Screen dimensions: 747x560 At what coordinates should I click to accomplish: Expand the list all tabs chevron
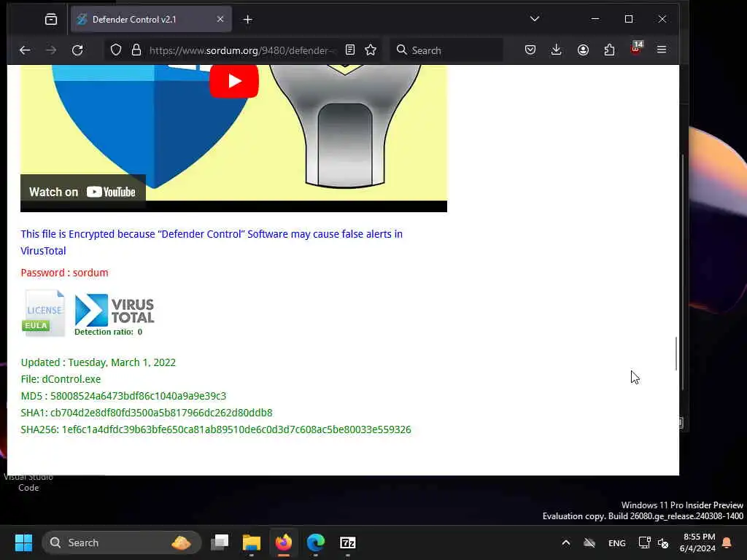point(535,19)
